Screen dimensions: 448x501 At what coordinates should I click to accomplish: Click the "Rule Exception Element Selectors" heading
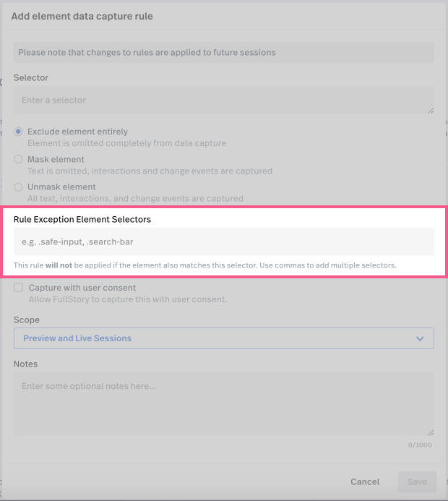tap(83, 218)
